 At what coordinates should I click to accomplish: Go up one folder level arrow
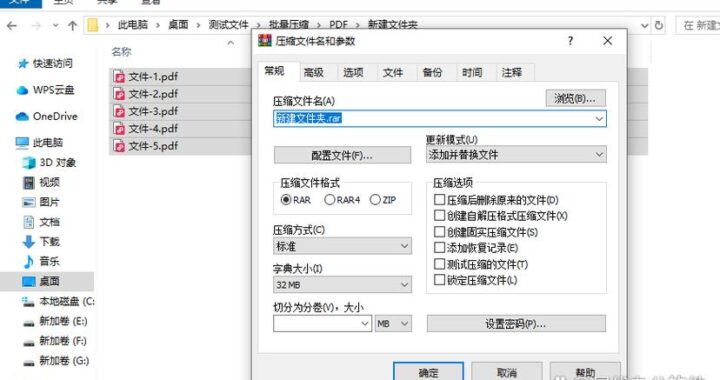point(73,26)
